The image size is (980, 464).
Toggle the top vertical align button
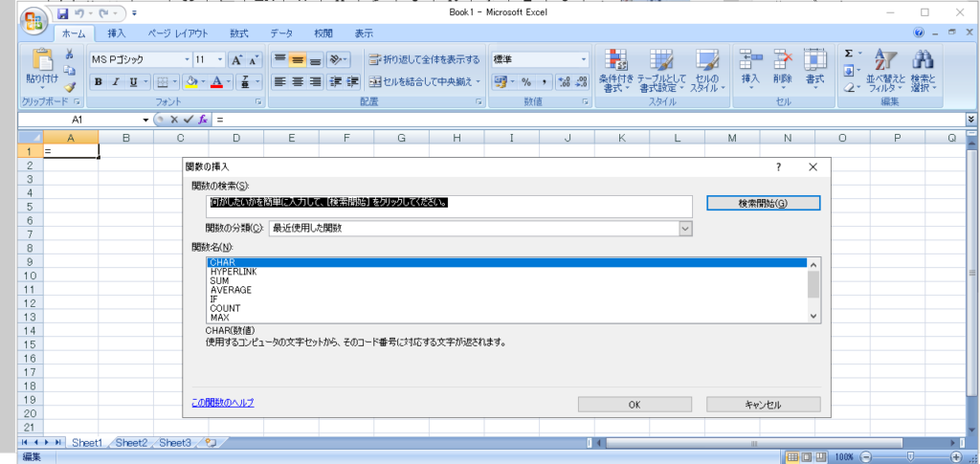(x=280, y=60)
